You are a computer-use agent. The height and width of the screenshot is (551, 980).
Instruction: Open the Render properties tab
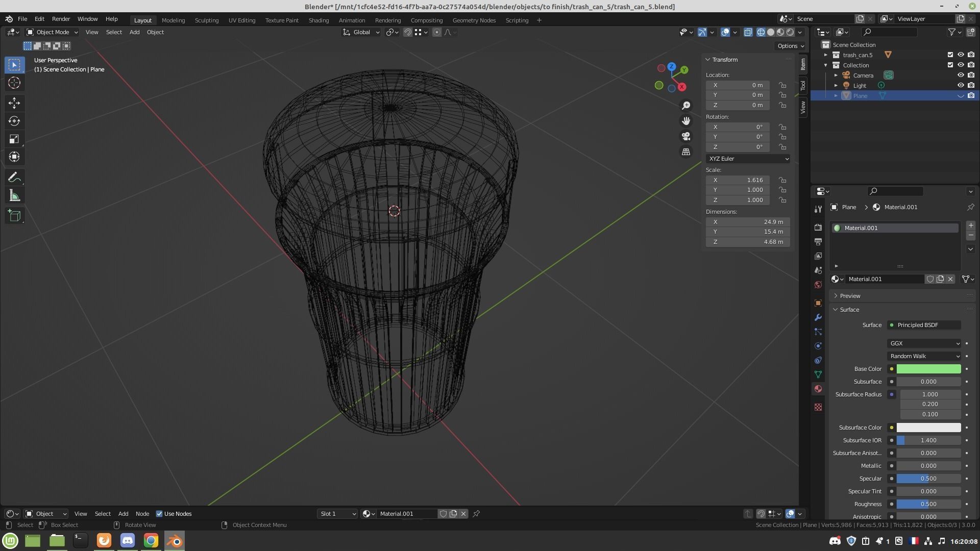[x=818, y=227]
